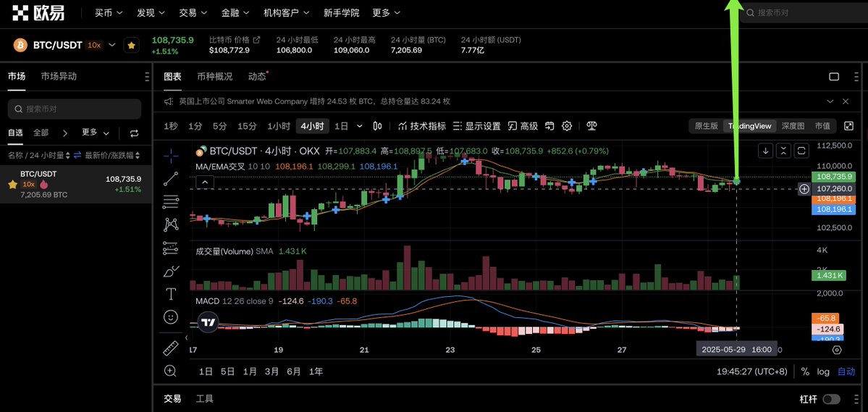Expand the 更多 top navigation menu
This screenshot has width=868, height=412.
[x=386, y=13]
